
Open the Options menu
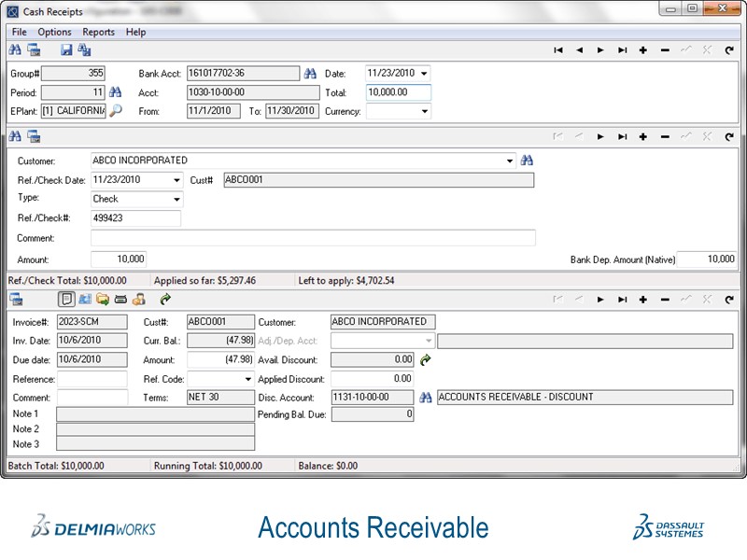click(x=54, y=32)
